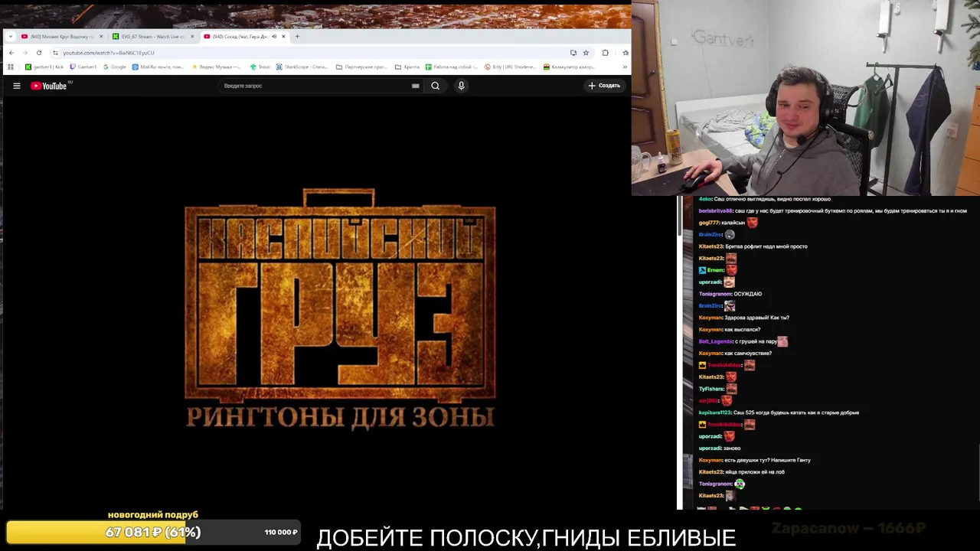Open the tab search dropdown arrow
The height and width of the screenshot is (551, 980).
10,37
